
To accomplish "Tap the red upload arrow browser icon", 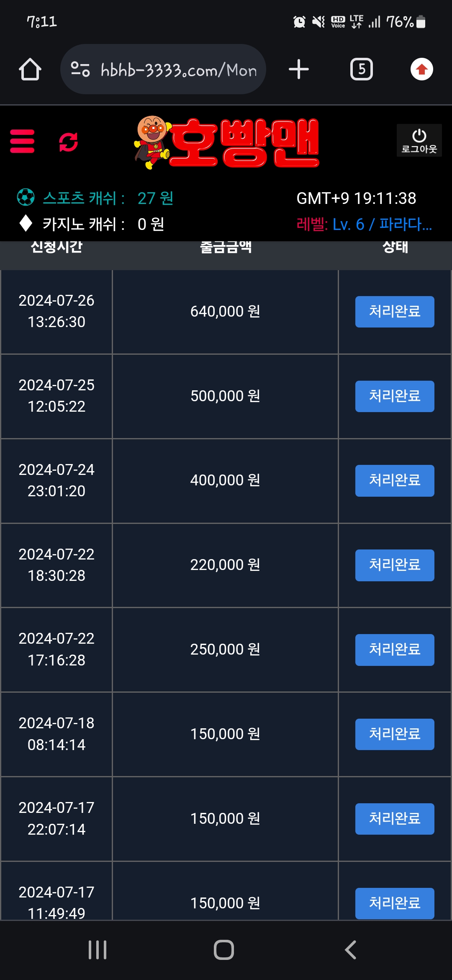I will tap(421, 69).
